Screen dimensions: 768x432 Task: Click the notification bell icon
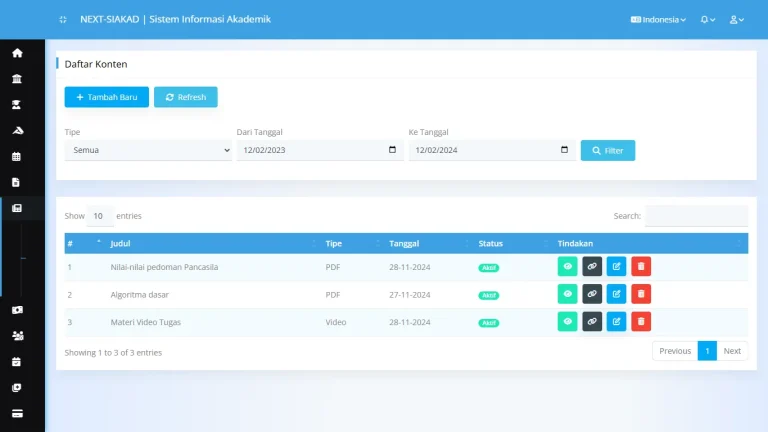[x=706, y=19]
